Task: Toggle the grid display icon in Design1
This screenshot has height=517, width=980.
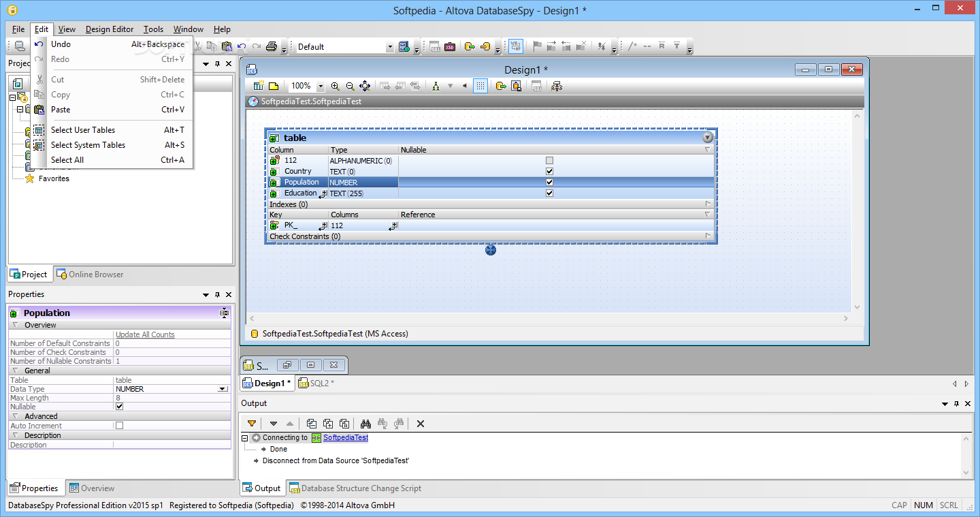Action: tap(480, 86)
